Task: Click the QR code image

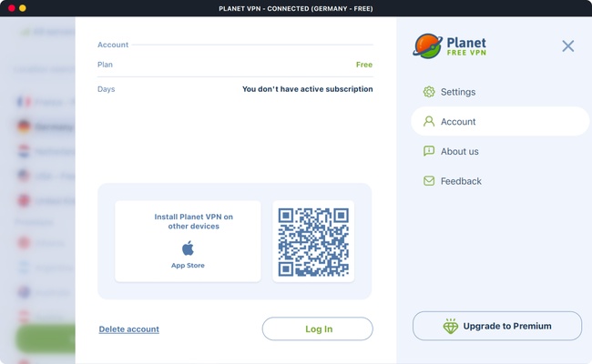Action: pyautogui.click(x=313, y=242)
